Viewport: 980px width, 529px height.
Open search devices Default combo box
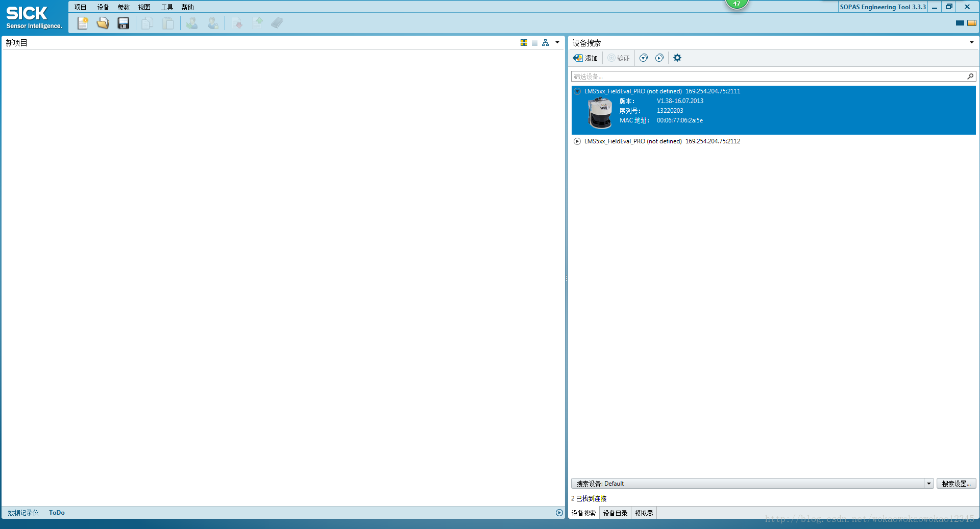[752, 484]
